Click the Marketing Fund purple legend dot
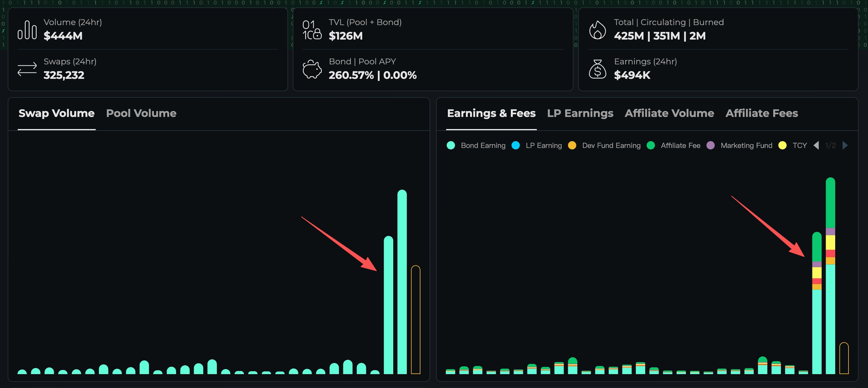Screen dimensions: 868x388 coord(711,145)
